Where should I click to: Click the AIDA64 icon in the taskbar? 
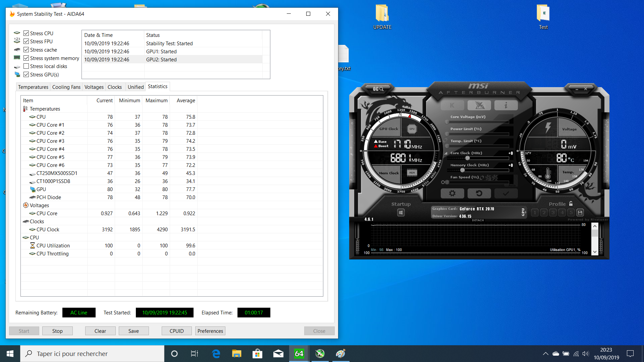(x=299, y=354)
